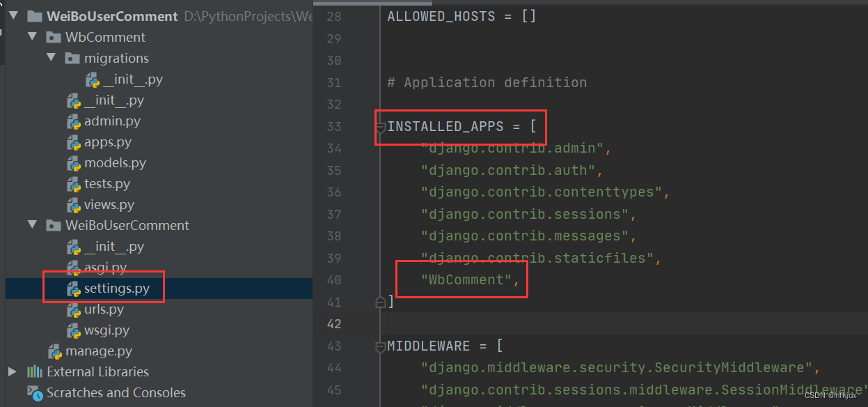
Task: Fold the MIDDLEWARE list at line 43
Action: (380, 346)
